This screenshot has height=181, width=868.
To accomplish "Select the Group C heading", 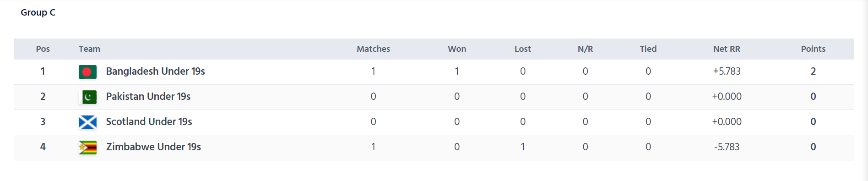I will 38,13.
